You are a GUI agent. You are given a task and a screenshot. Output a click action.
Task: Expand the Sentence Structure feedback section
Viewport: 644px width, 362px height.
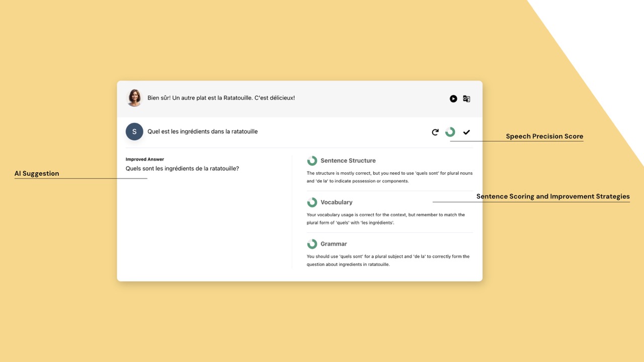click(348, 160)
